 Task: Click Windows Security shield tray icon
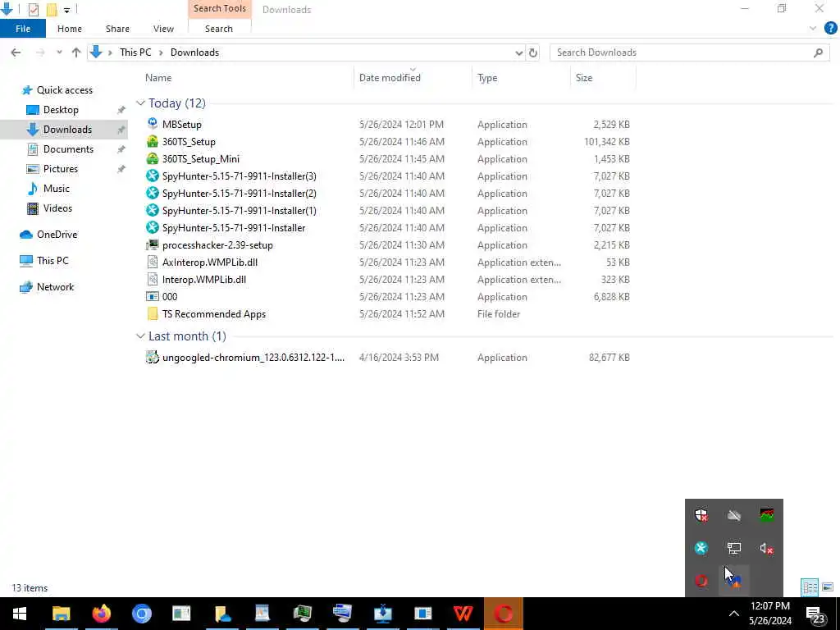click(701, 515)
